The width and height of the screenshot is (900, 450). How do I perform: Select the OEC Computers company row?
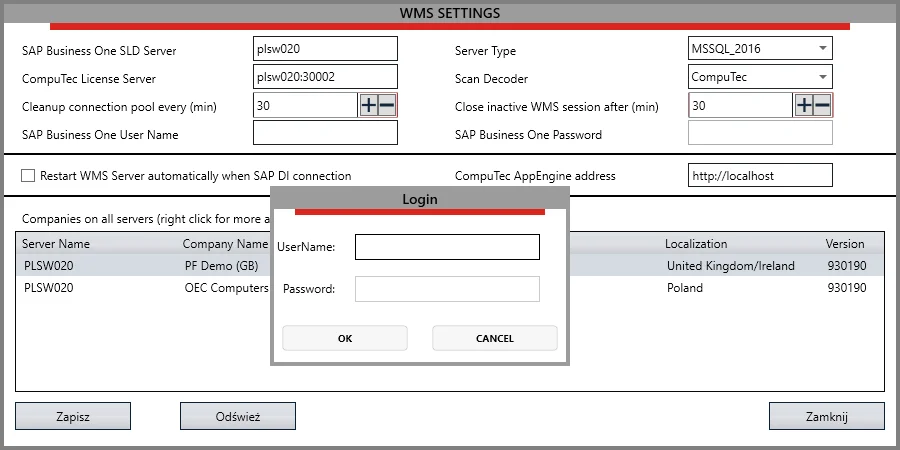pyautogui.click(x=450, y=288)
